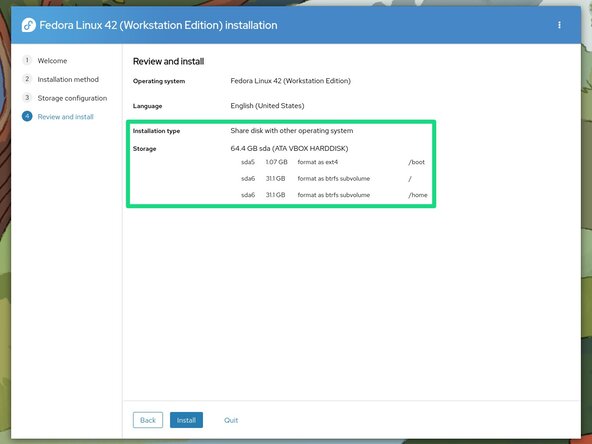
Task: Click the 'format as ext4' action text
Action: click(x=318, y=162)
